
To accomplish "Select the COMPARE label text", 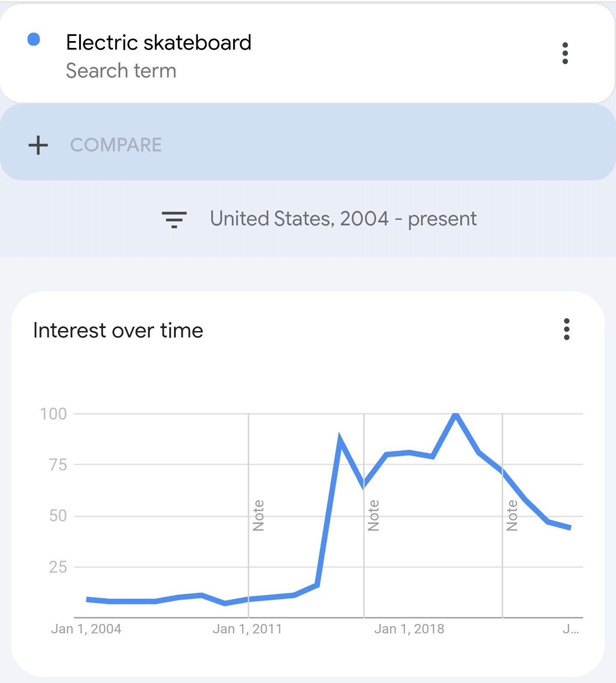I will click(116, 145).
